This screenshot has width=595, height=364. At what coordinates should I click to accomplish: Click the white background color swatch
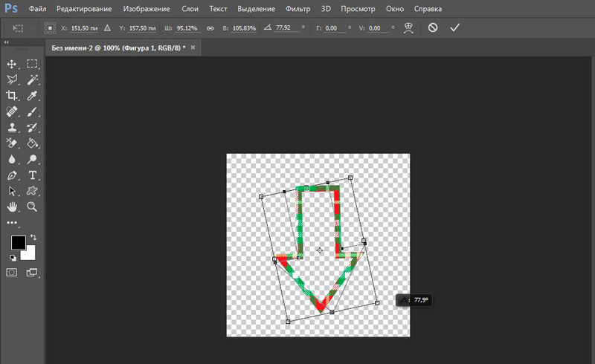click(30, 256)
